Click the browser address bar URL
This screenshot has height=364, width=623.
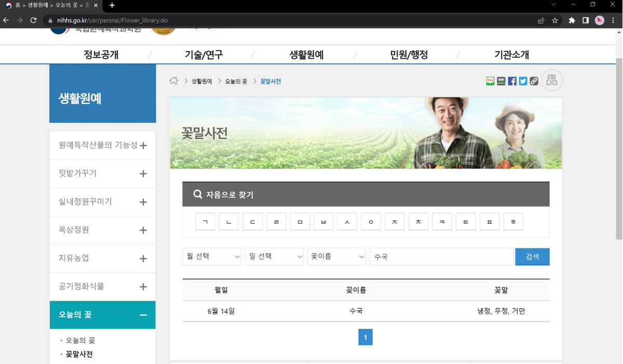click(x=112, y=20)
